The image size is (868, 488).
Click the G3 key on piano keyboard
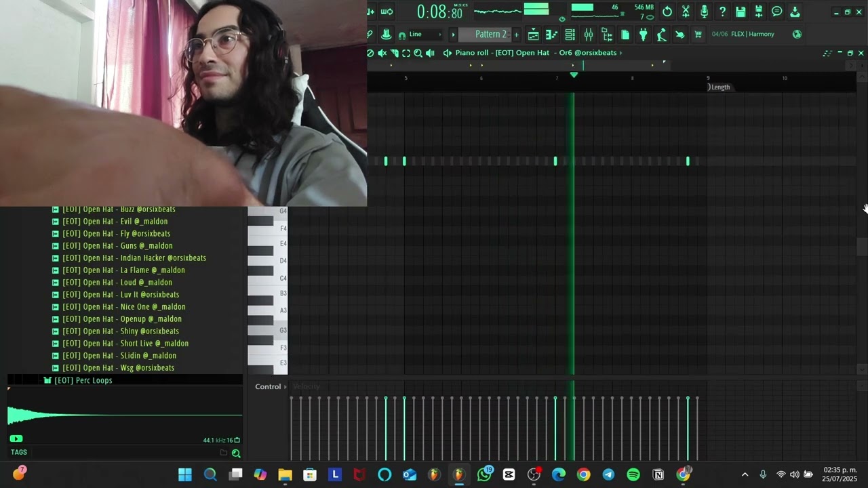[268, 331]
